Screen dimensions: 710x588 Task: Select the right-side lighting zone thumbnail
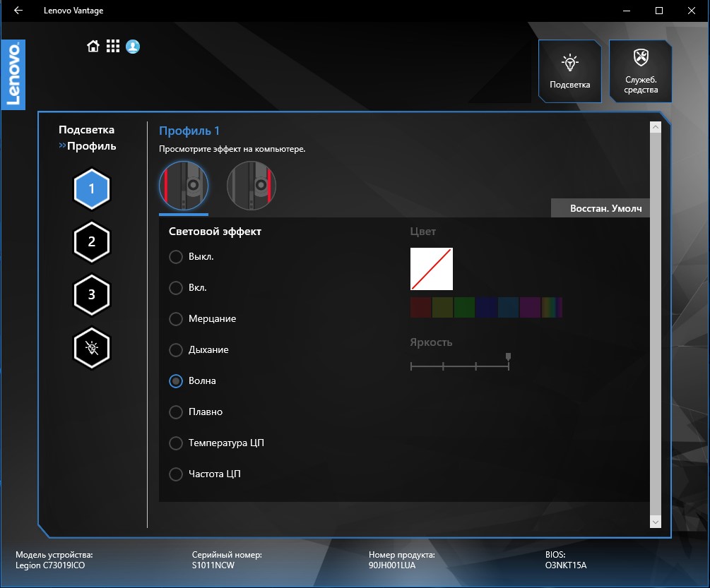tap(252, 186)
